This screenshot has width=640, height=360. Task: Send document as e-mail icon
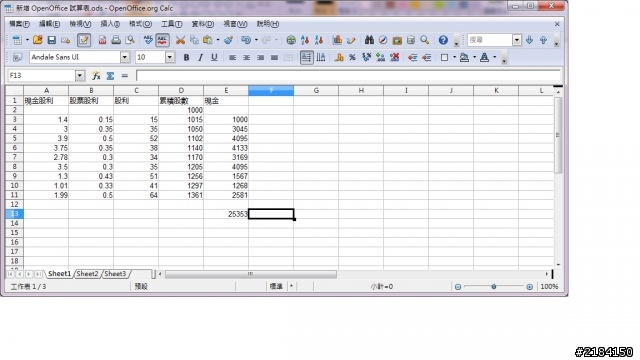click(x=65, y=40)
